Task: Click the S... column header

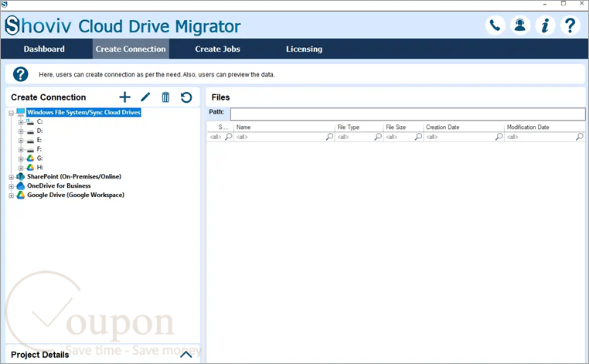Action: (x=223, y=127)
